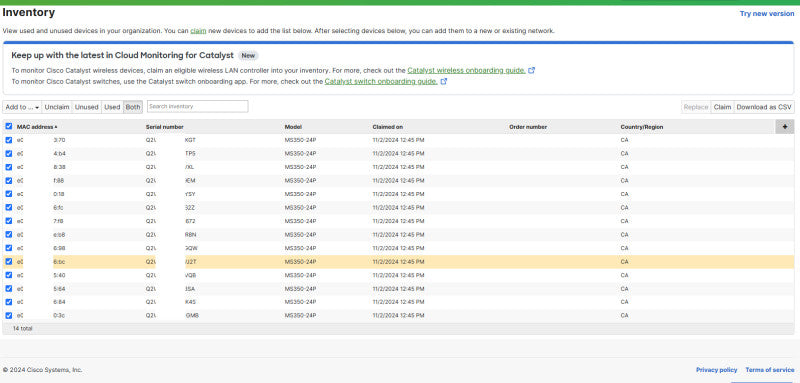Open Catalyst wireless onboarding guide link
The height and width of the screenshot is (383, 800).
click(466, 71)
